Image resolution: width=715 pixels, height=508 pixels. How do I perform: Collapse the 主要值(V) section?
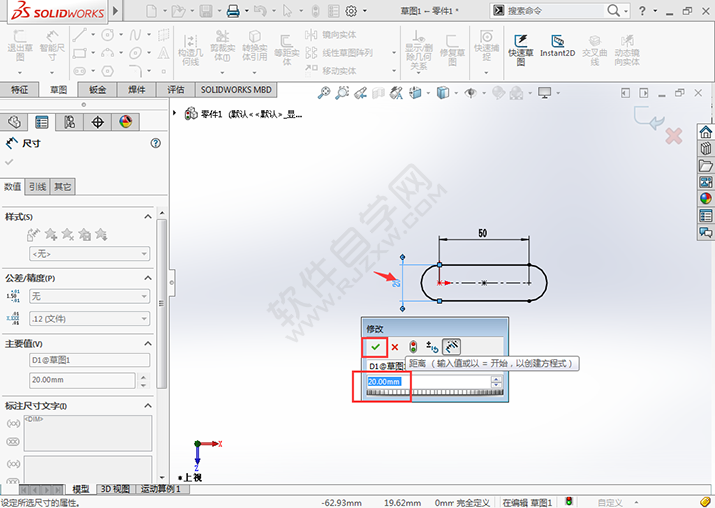(x=148, y=343)
